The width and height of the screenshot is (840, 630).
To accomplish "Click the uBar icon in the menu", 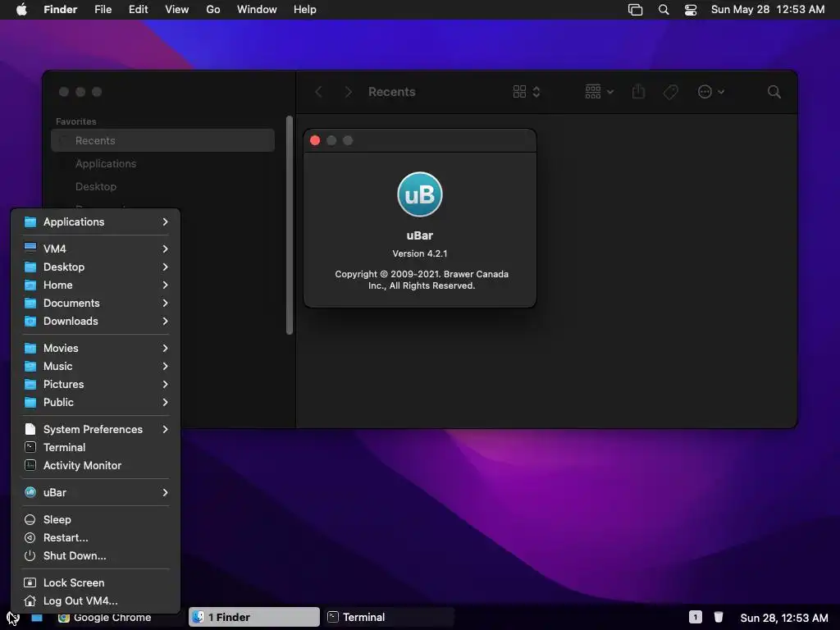I will coord(30,492).
